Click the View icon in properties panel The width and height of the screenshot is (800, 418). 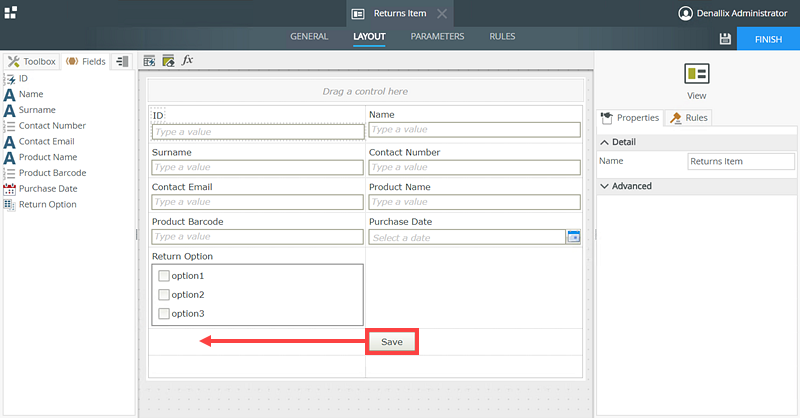click(697, 75)
